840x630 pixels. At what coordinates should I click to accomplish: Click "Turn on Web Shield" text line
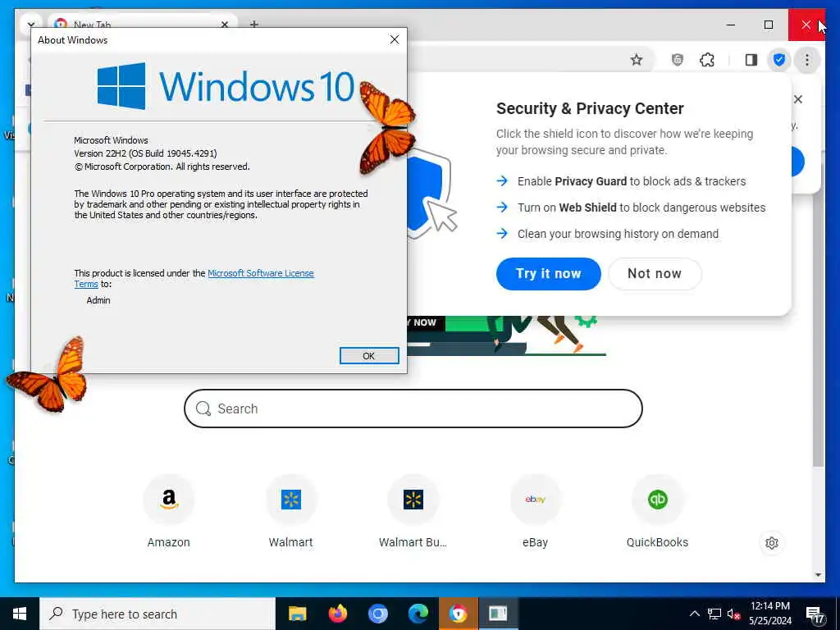click(641, 208)
